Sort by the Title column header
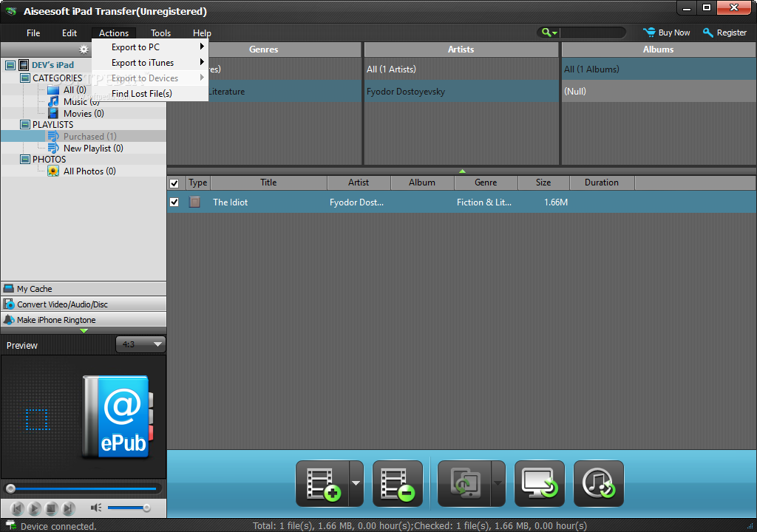 (269, 183)
